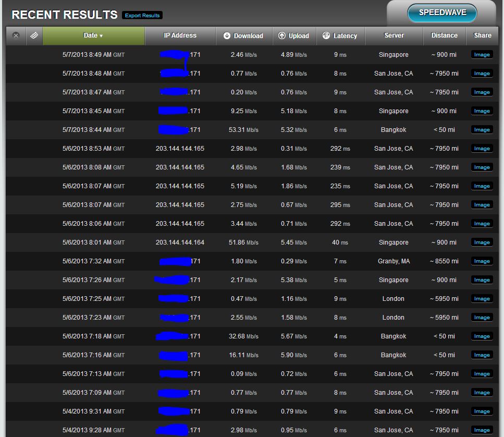504x437 pixels.
Task: Click 32.68 Mb/s download value
Action: click(x=243, y=336)
